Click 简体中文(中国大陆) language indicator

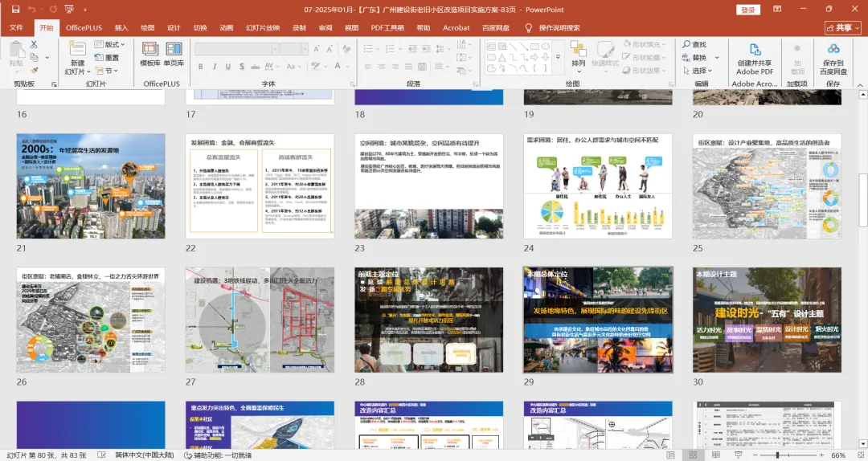click(x=144, y=455)
